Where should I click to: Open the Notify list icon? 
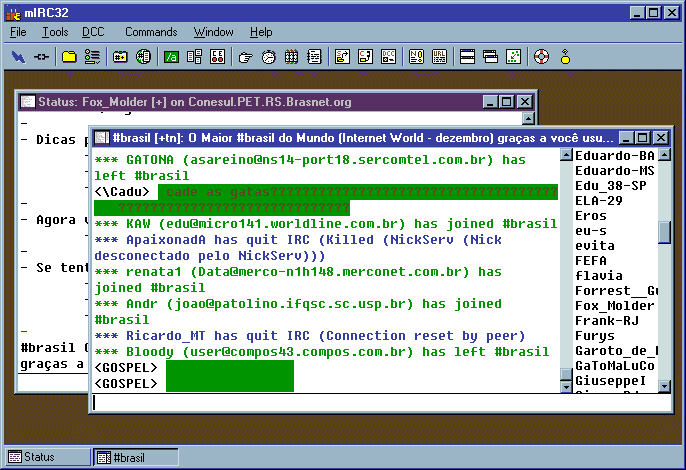pos(416,57)
